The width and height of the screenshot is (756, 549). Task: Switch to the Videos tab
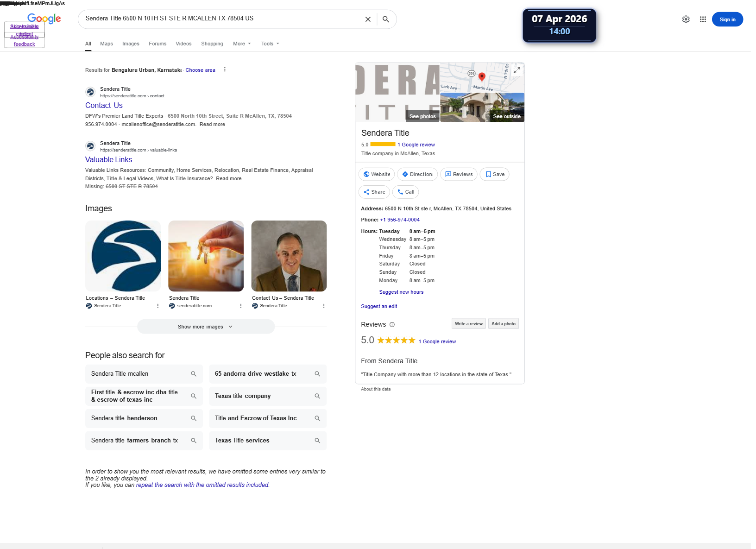183,44
